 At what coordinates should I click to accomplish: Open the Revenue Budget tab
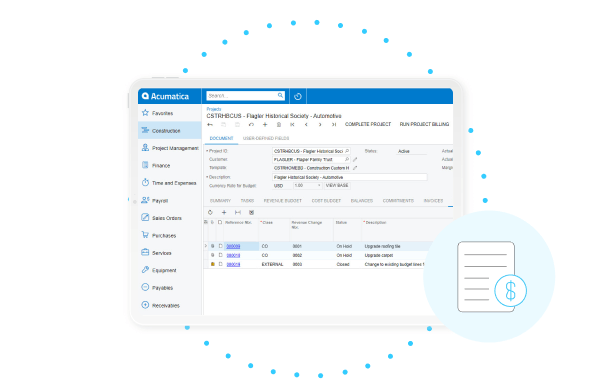tap(282, 200)
